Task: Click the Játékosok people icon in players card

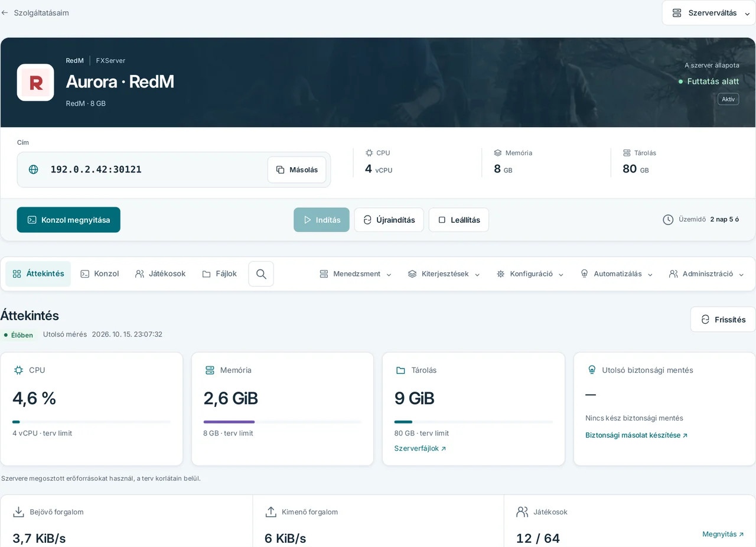Action: pos(522,512)
